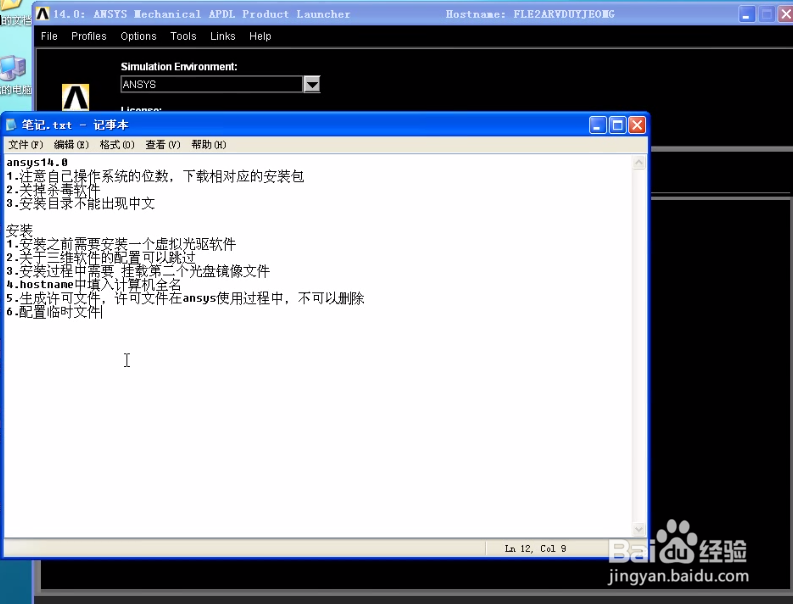This screenshot has width=793, height=604.
Task: Open the ANSYS Launcher File menu
Action: click(x=49, y=36)
